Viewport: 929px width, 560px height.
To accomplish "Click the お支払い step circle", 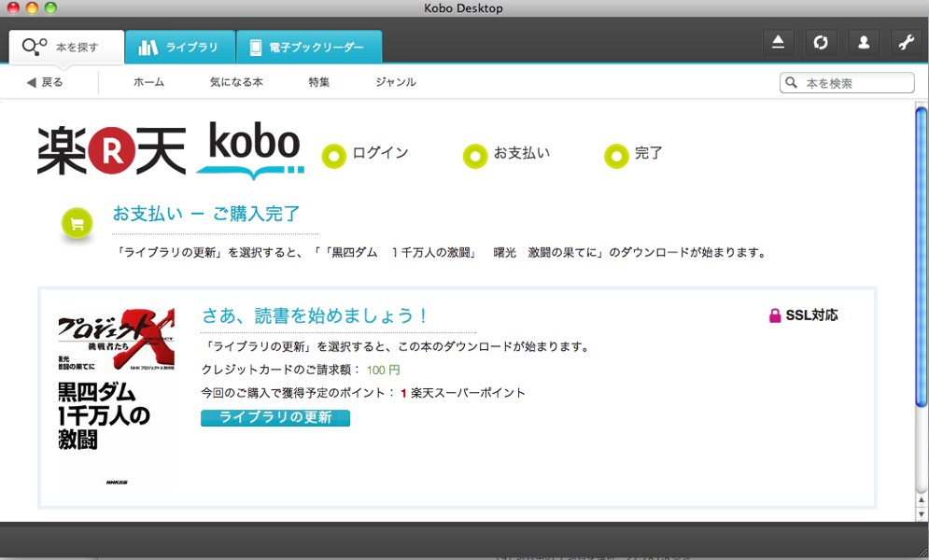I will tap(474, 156).
